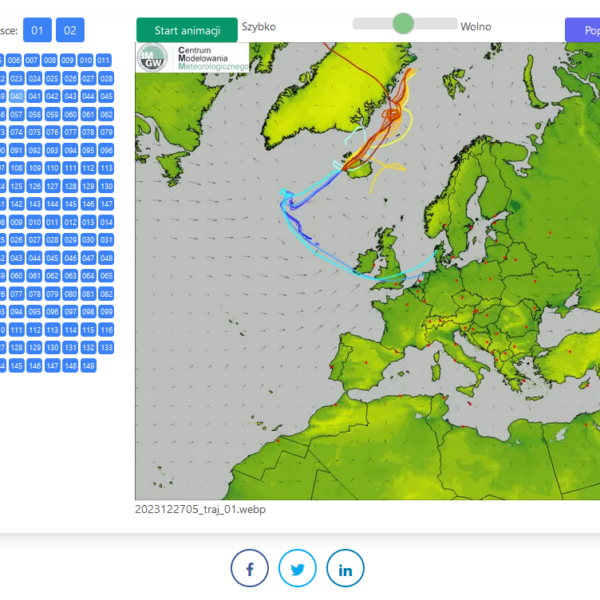600x600 pixels.
Task: Show frame 014
Action: (106, 222)
